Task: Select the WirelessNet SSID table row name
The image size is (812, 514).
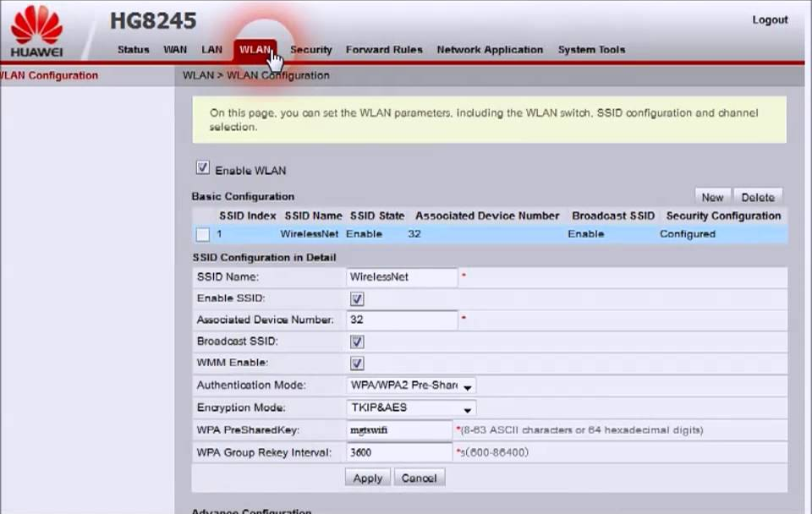Action: (310, 234)
